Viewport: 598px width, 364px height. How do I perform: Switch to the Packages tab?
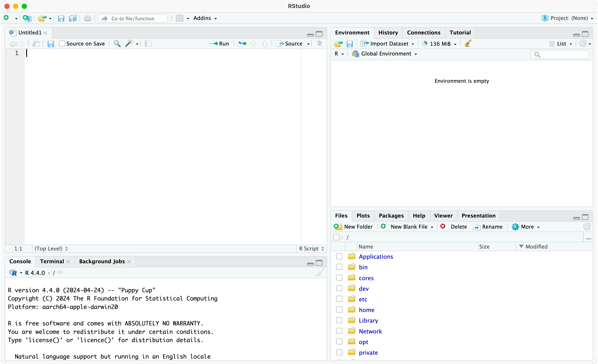click(391, 216)
